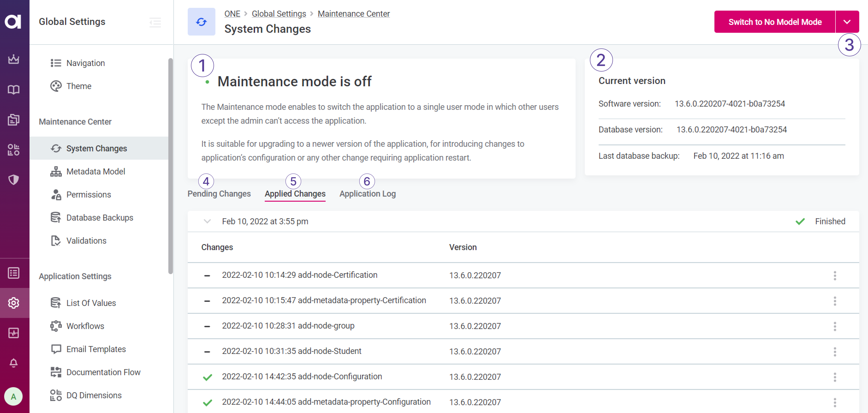Click the shield icon in left rail
868x413 pixels.
13,180
